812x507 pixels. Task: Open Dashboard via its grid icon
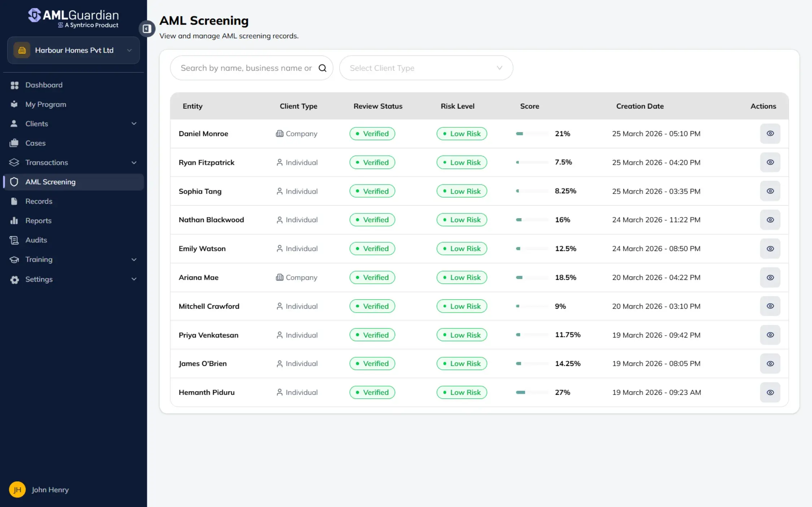click(x=14, y=85)
